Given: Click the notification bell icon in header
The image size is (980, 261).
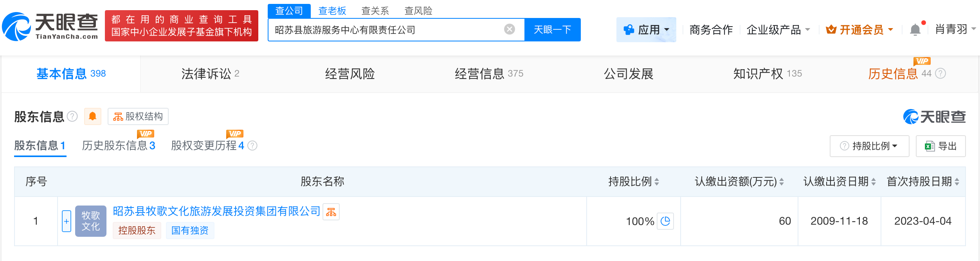Looking at the screenshot, I should [x=915, y=30].
